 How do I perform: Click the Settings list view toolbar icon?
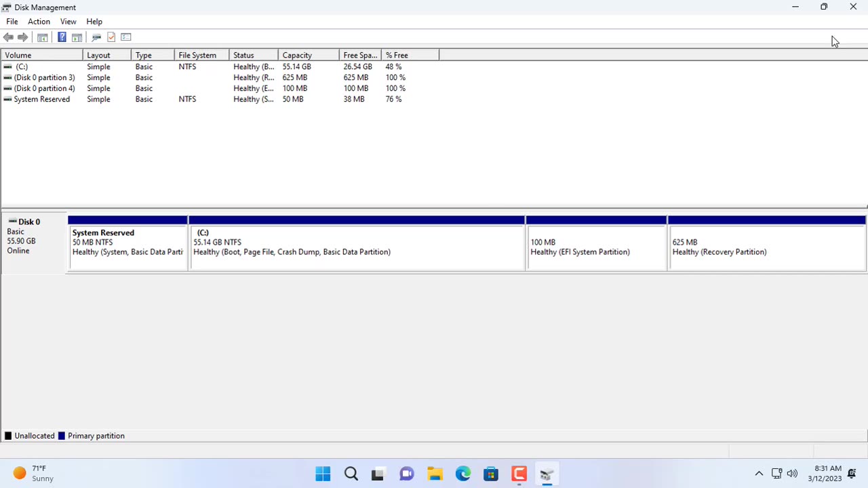125,37
